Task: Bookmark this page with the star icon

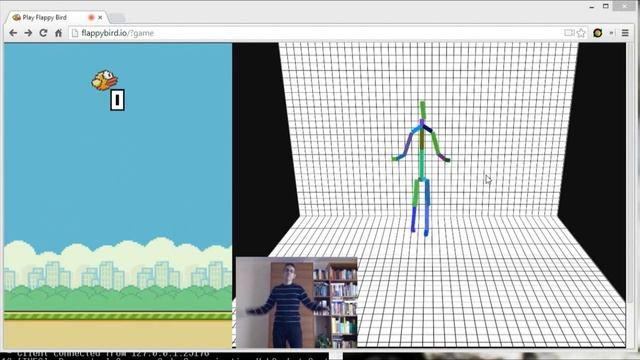Action: point(581,33)
